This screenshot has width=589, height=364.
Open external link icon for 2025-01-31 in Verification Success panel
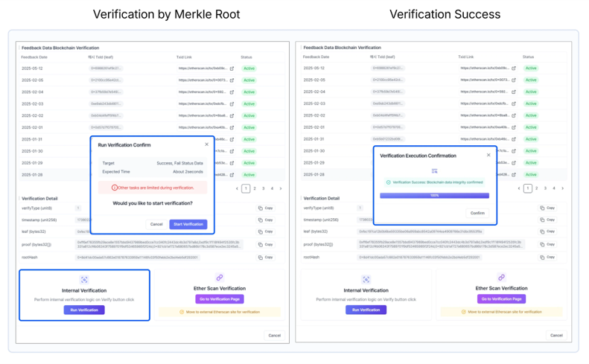tap(514, 139)
